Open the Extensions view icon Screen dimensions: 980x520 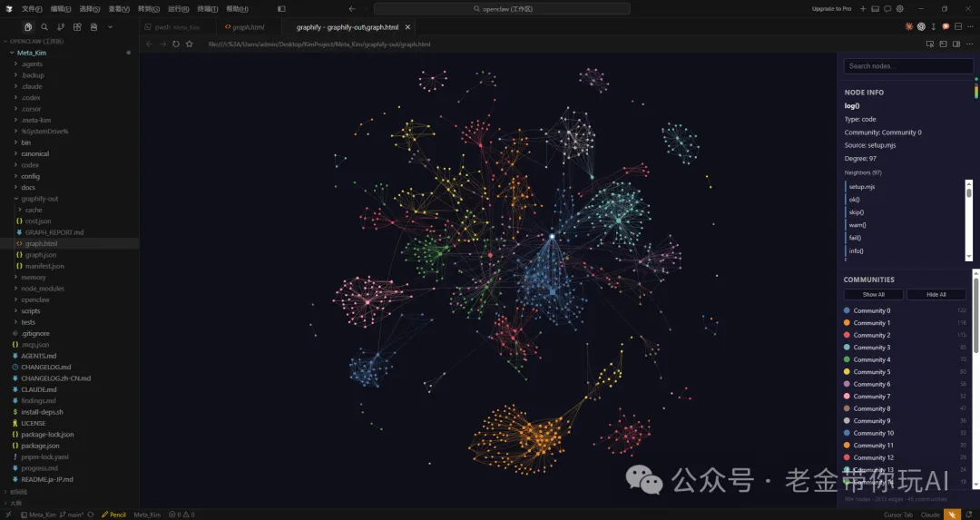(77, 27)
